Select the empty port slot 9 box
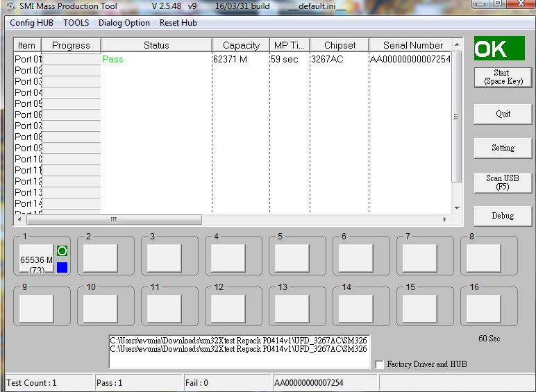This screenshot has width=536, height=392. click(37, 309)
